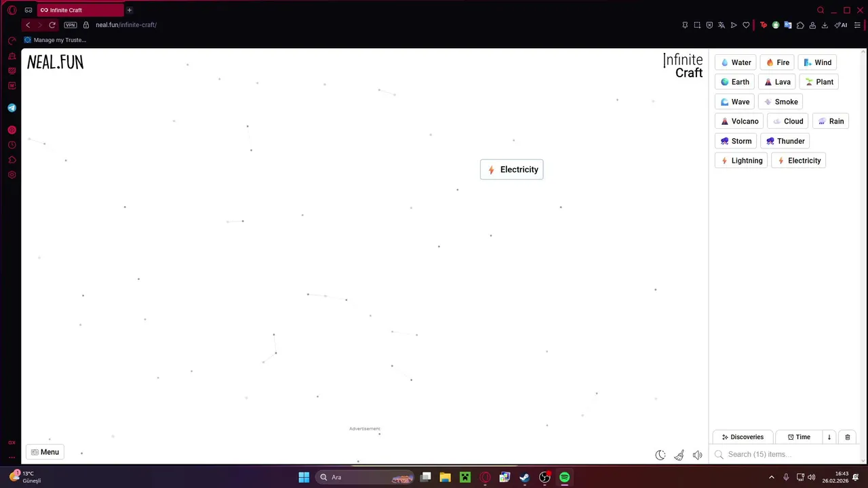This screenshot has width=868, height=488.
Task: Click the translate page icon
Action: 722,25
